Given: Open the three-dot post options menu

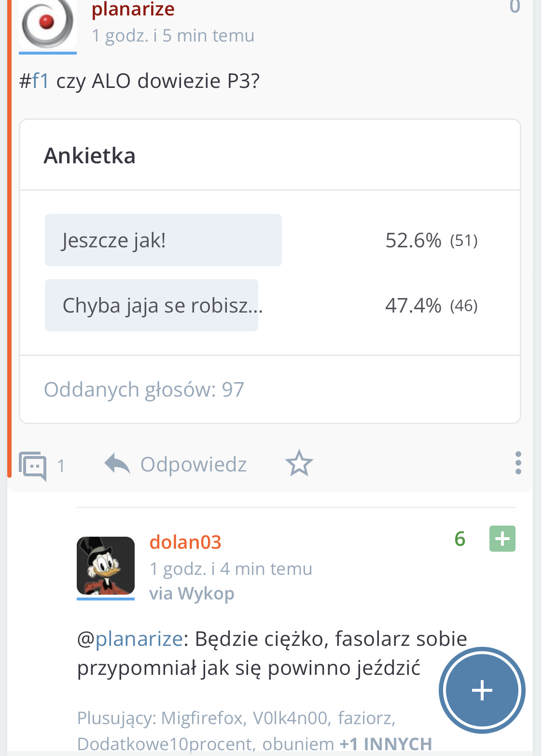Looking at the screenshot, I should 518,463.
